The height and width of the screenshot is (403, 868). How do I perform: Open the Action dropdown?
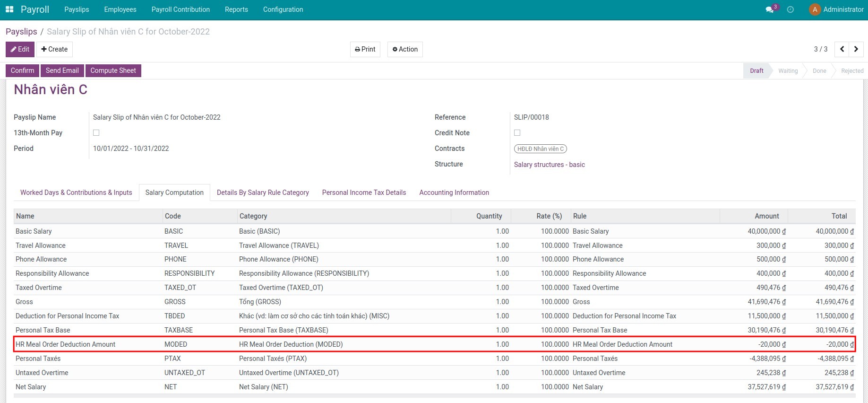(x=405, y=49)
